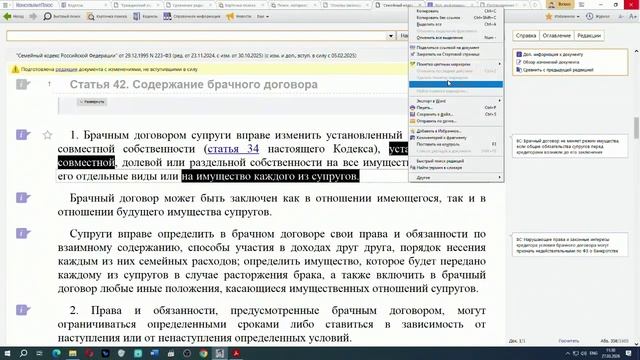The image size is (640, 360).
Task: Open Обзор изменений документа
Action: click(547, 62)
